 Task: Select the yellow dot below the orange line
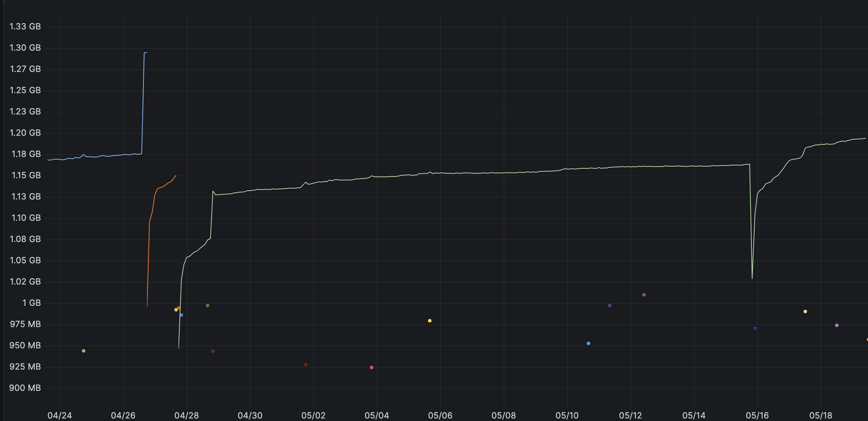click(176, 310)
